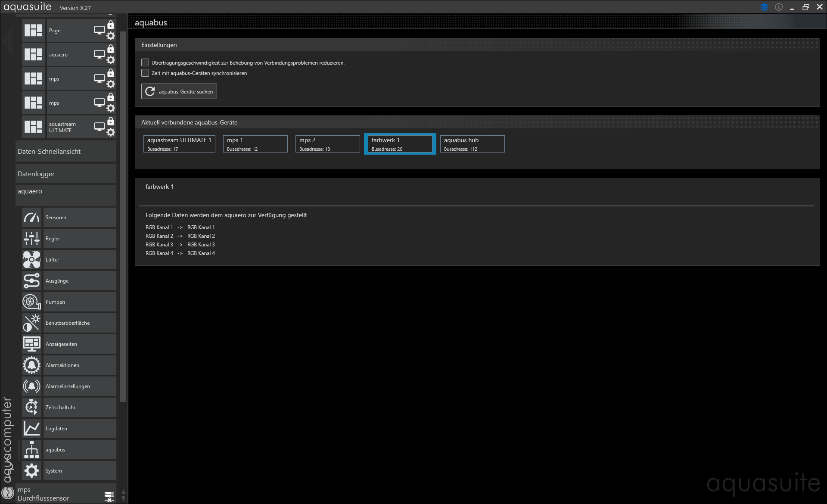Click the aquastream ULTIMATE page layout icon
The width and height of the screenshot is (827, 504).
pyautogui.click(x=33, y=127)
